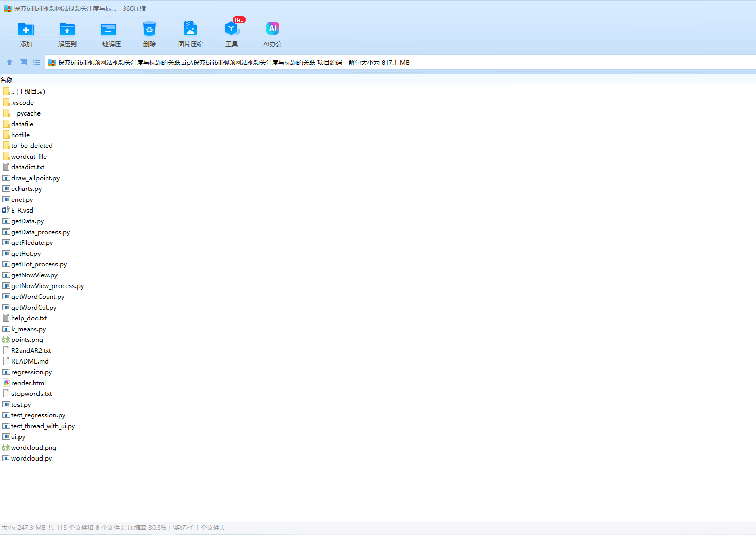The height and width of the screenshot is (535, 756).
Task: Click the Delete (删除) trash icon
Action: [x=149, y=30]
